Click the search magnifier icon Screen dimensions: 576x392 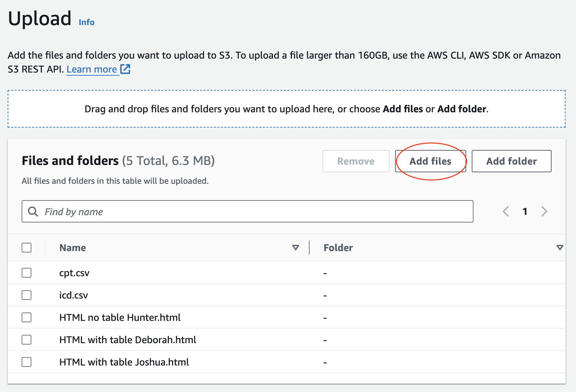[x=33, y=211]
